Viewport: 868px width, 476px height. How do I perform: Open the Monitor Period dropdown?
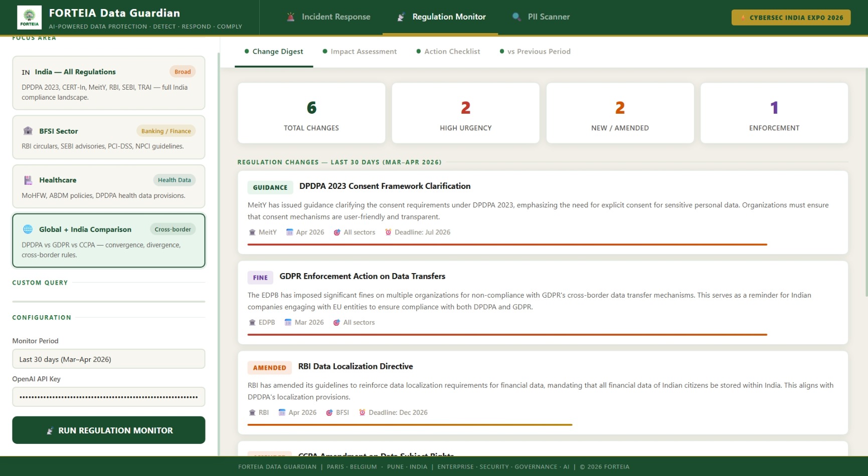tap(108, 359)
